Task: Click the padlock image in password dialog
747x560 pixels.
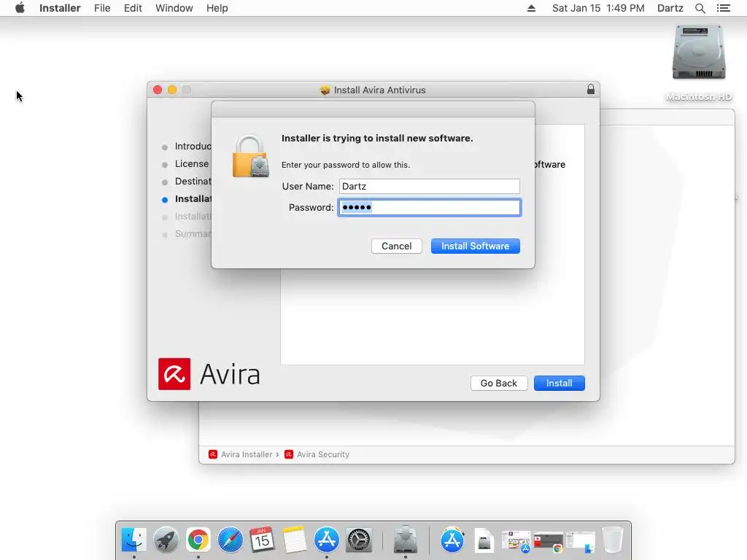Action: point(250,156)
